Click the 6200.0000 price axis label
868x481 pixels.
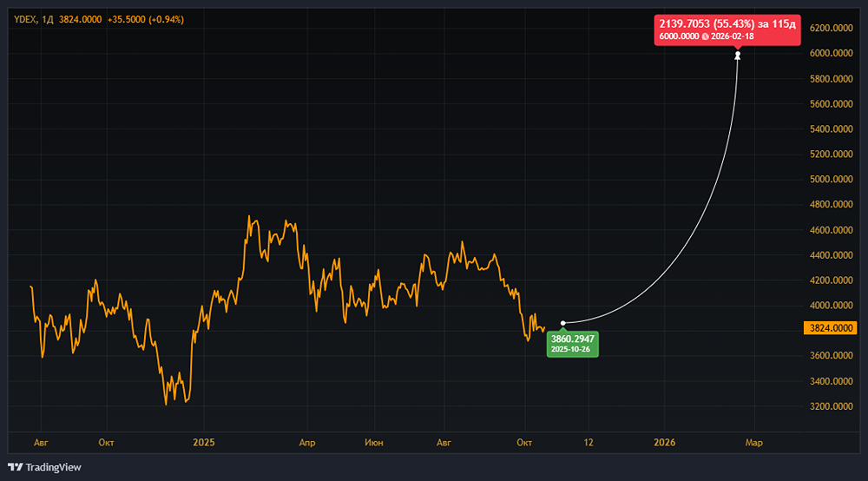click(x=831, y=28)
